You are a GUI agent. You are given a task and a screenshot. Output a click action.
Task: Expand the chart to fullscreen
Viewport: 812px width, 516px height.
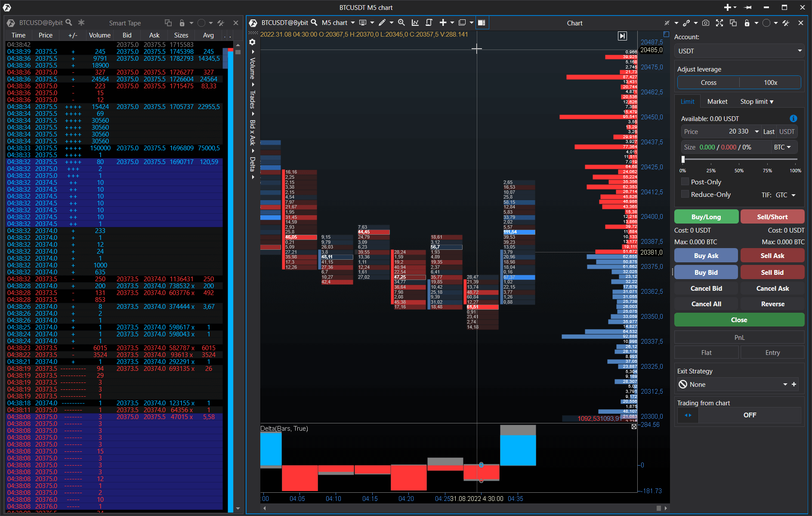tap(719, 23)
